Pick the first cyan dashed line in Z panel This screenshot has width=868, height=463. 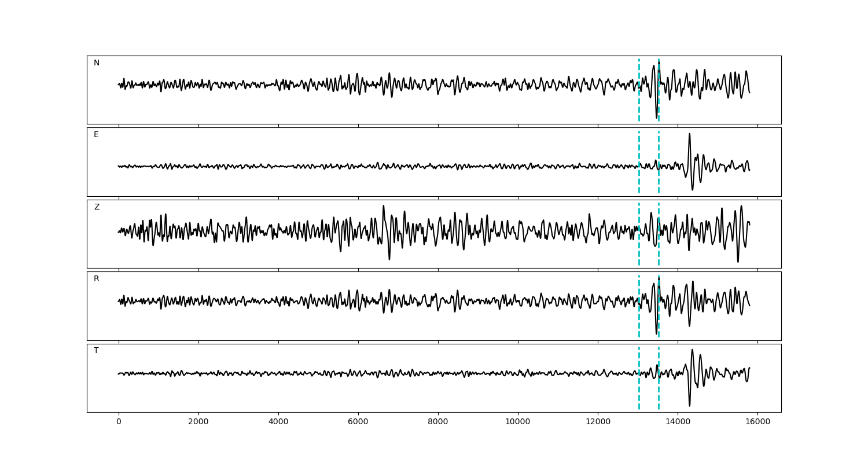639,234
